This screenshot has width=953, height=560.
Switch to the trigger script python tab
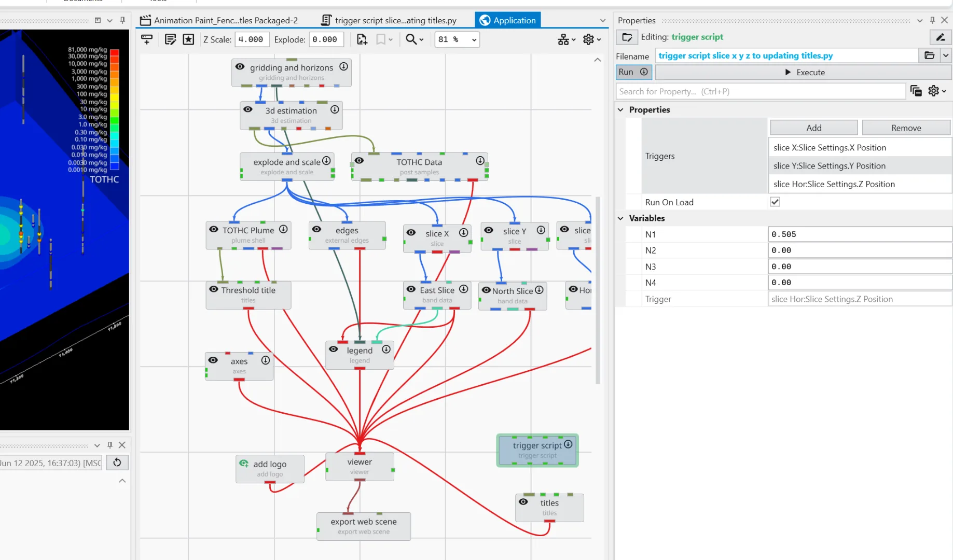389,20
